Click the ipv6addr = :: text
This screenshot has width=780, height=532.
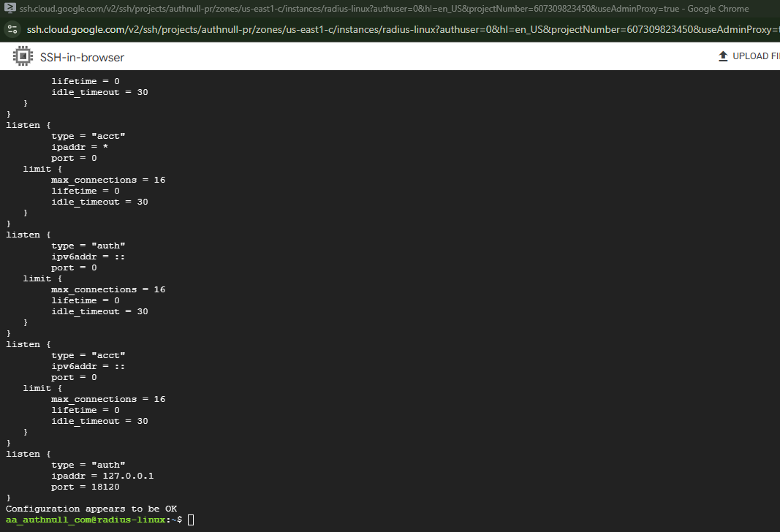click(88, 256)
